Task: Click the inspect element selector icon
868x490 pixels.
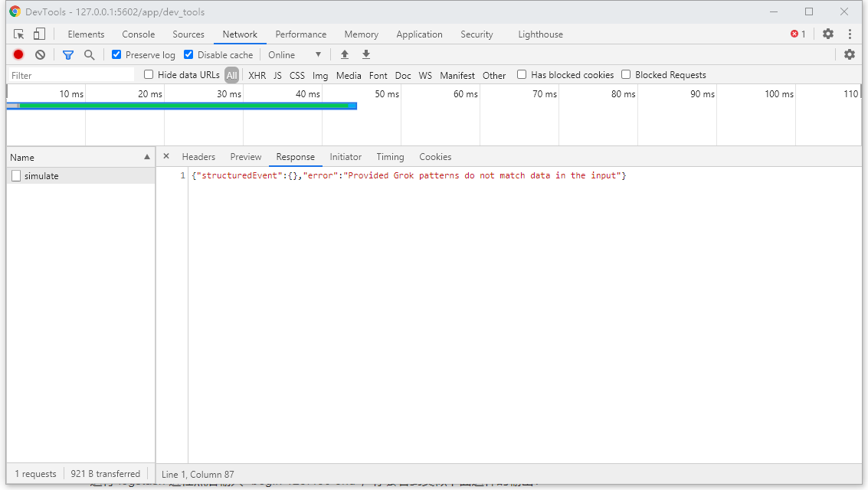Action: [x=19, y=34]
